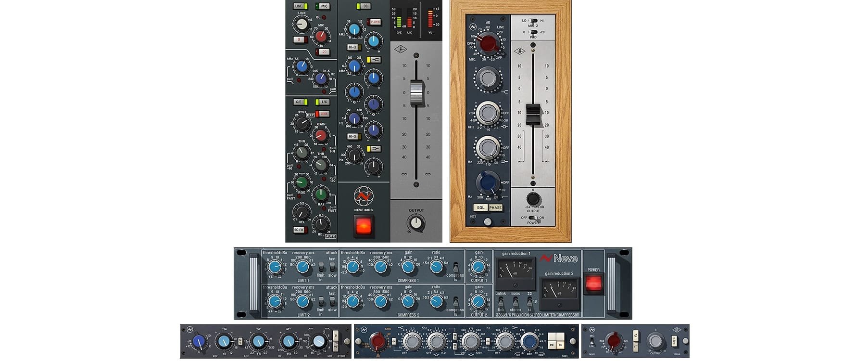Click the LINE input button on Neve 88RS
Screen dimensions: 868x361
pyautogui.click(x=300, y=6)
